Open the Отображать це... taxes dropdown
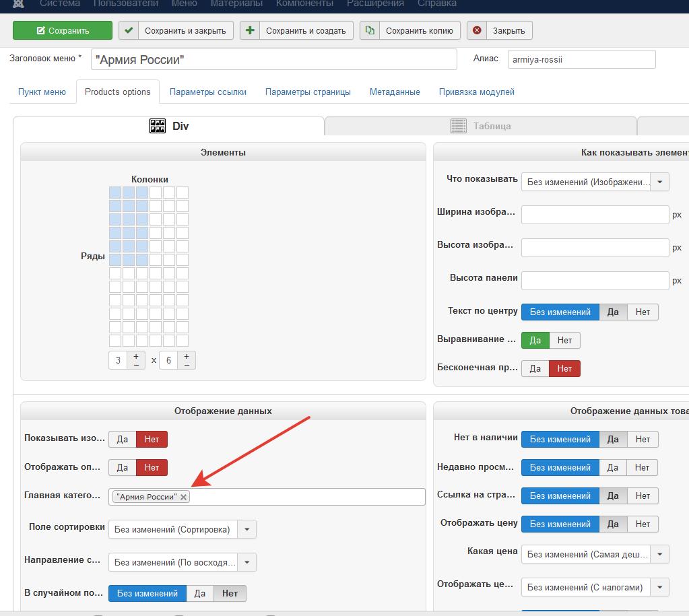This screenshot has width=689, height=616. click(595, 588)
